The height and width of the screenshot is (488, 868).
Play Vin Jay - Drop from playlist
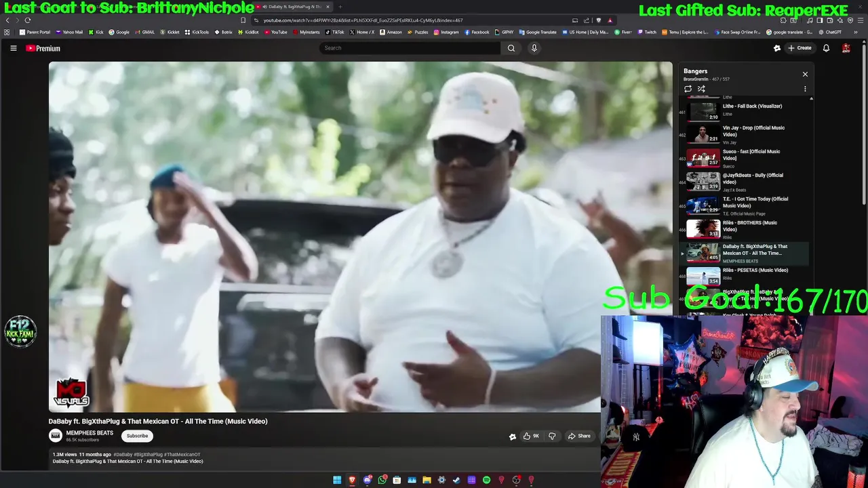(x=745, y=134)
